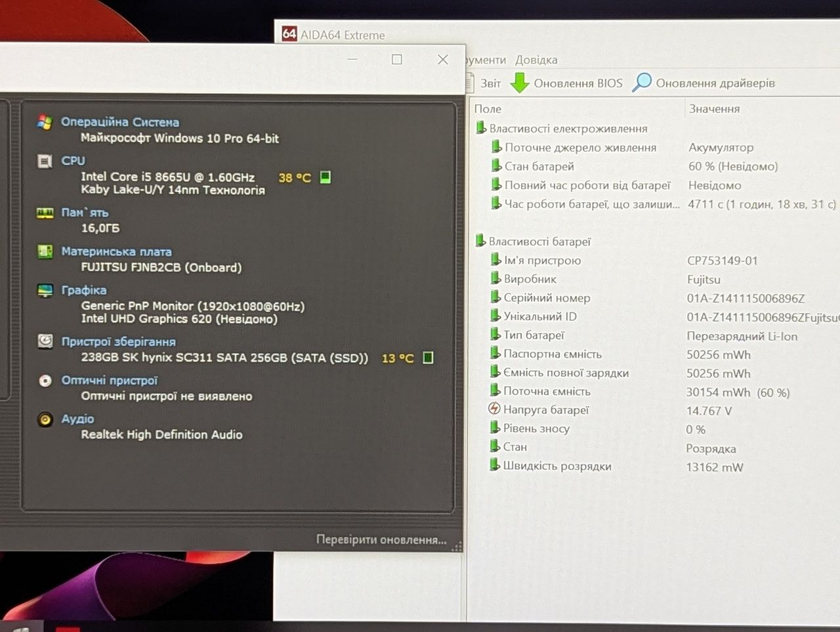840x632 pixels.
Task: Select the Унікальний ID row label
Action: pyautogui.click(x=540, y=316)
